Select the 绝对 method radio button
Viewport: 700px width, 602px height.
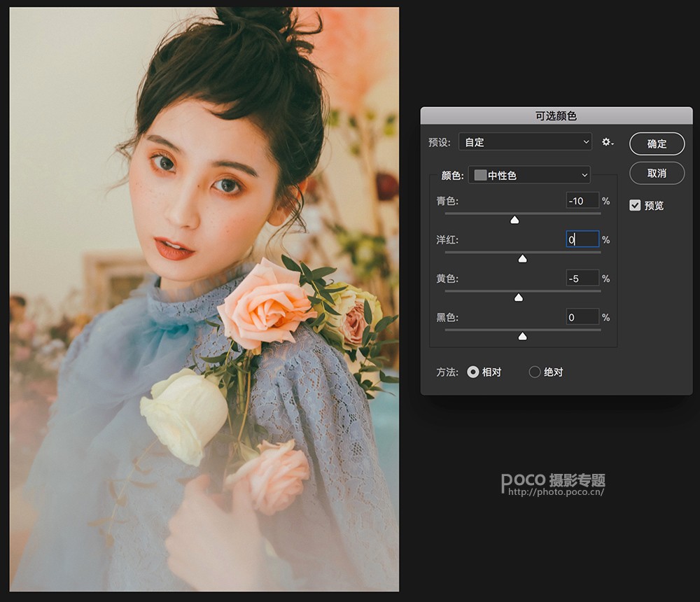coord(534,372)
